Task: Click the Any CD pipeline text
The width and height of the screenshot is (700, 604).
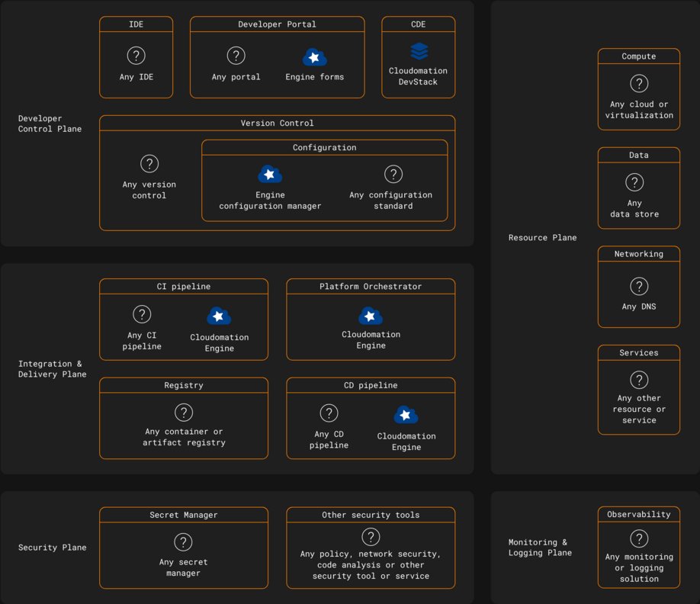Action: point(329,440)
